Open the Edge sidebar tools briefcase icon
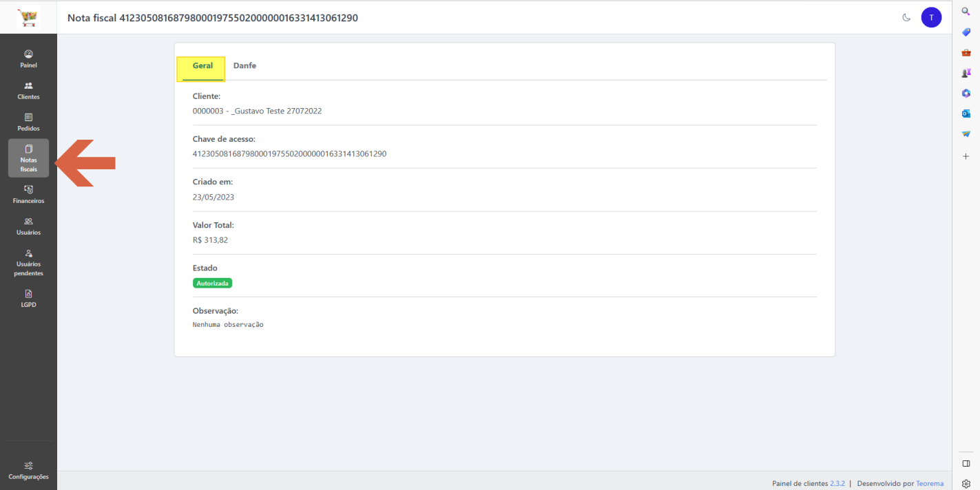The width and height of the screenshot is (980, 490). pos(966,52)
